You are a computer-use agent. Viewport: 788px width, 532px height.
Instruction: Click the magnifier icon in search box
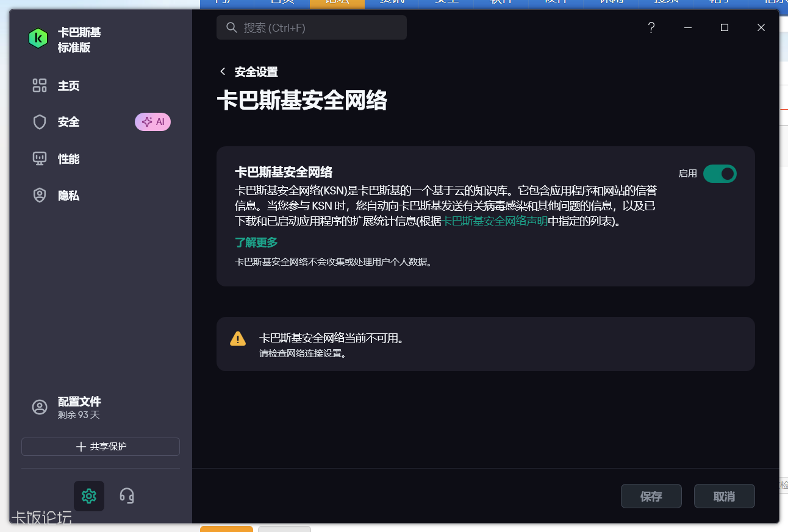231,27
